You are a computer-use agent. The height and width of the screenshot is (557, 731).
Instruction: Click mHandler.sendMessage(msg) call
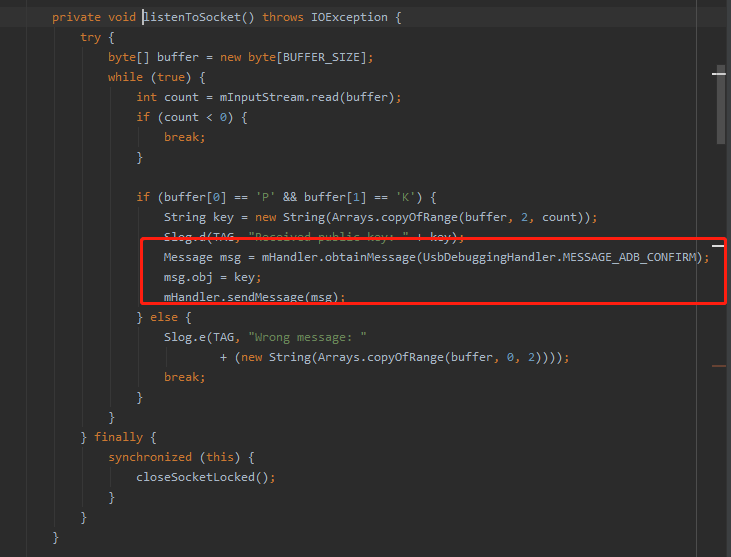pyautogui.click(x=251, y=297)
